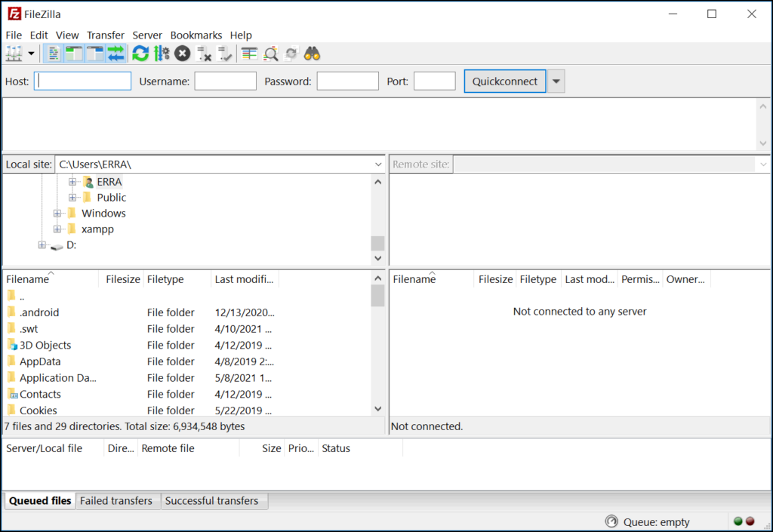Toggle synchronized browsing
This screenshot has height=532, width=773.
[x=291, y=54]
